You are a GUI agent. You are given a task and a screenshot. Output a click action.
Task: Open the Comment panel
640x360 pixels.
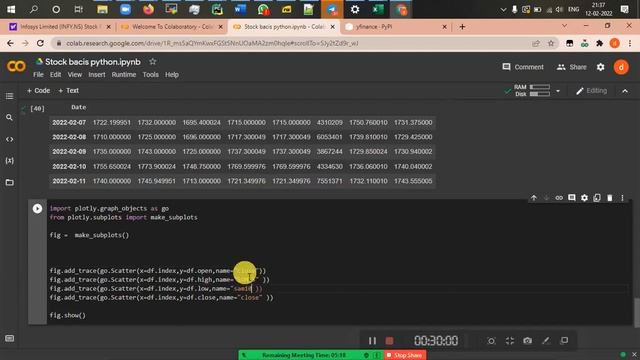(x=523, y=67)
